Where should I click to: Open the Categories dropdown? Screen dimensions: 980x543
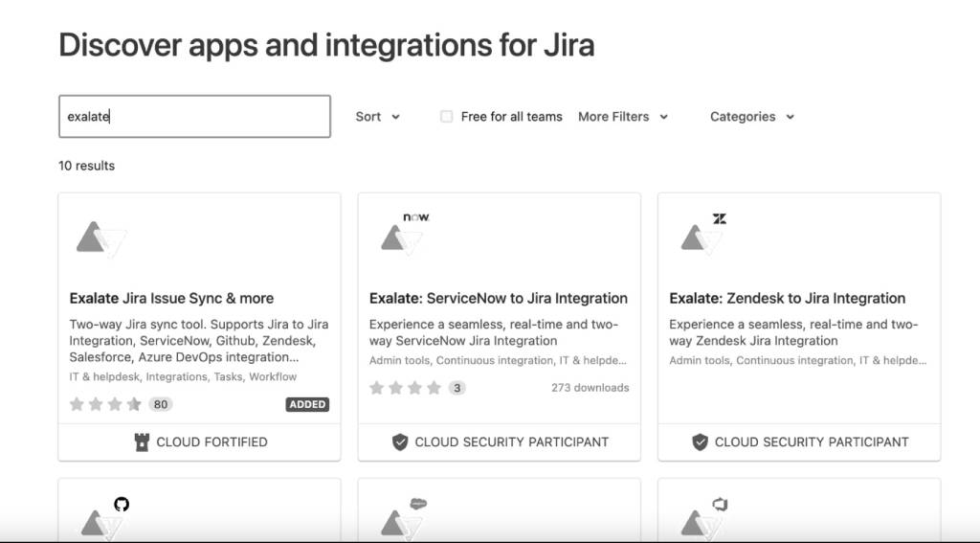(x=752, y=117)
